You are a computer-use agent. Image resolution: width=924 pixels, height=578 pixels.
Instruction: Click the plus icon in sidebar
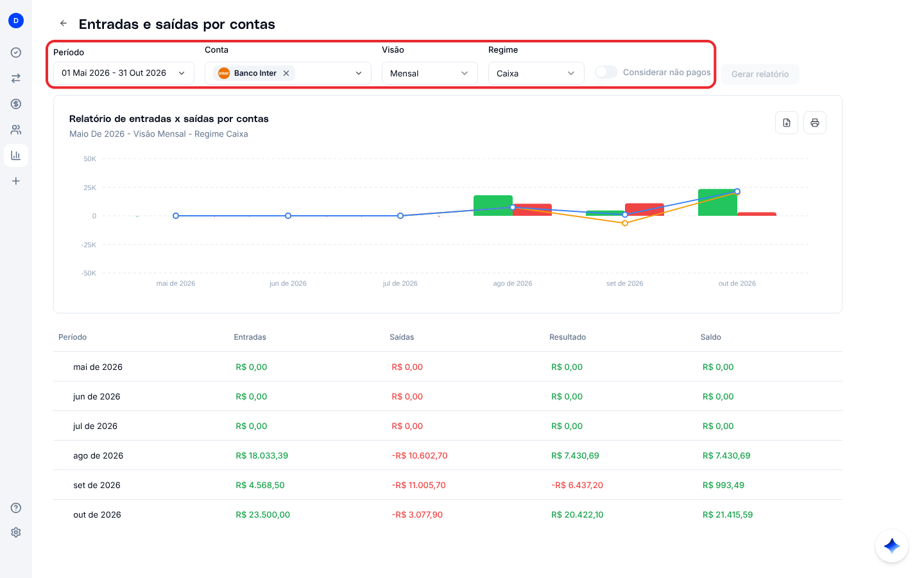click(16, 181)
